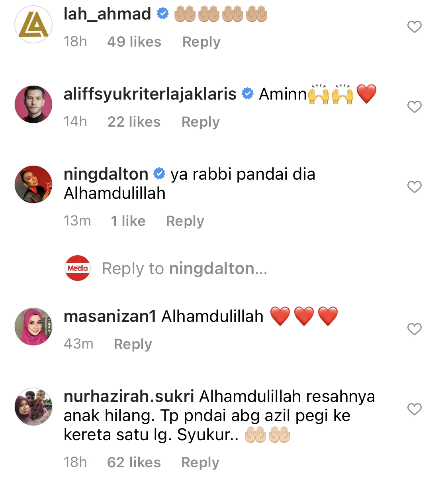This screenshot has height=480, width=448.
Task: Open lah_ahmad's profile picture
Action: click(x=33, y=24)
